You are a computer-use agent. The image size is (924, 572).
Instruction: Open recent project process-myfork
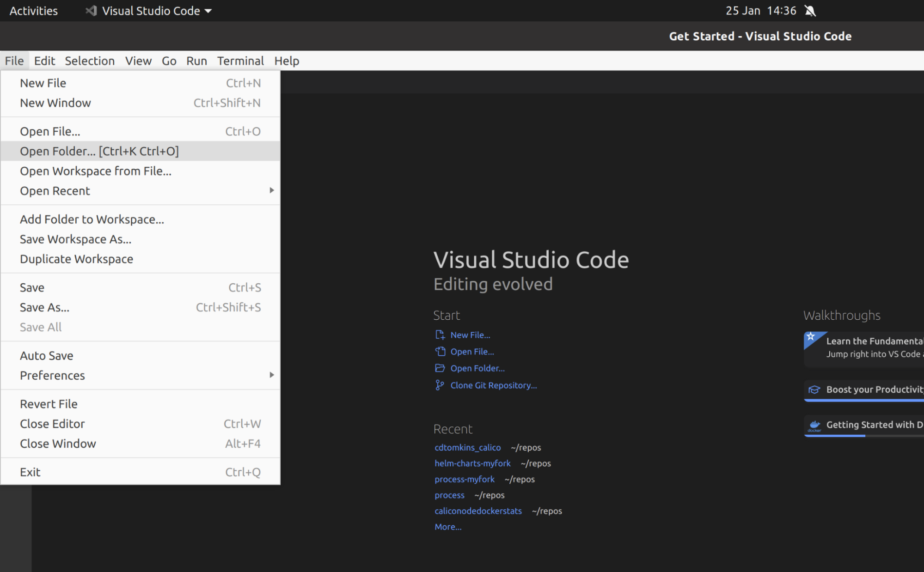(x=464, y=479)
